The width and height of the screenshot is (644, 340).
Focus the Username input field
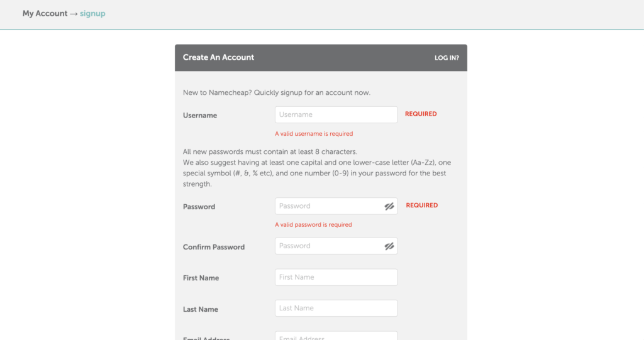tap(336, 114)
